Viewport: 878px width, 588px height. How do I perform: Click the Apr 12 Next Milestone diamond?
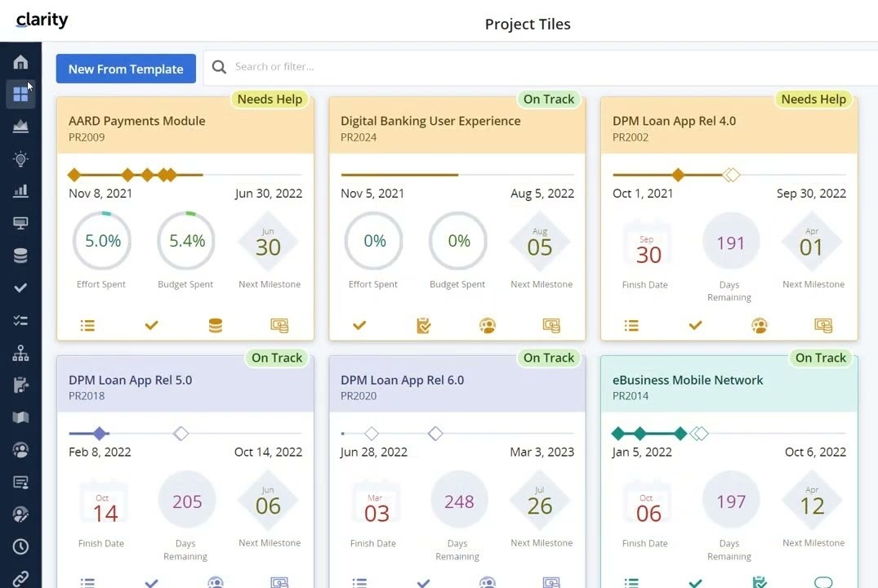pos(812,501)
